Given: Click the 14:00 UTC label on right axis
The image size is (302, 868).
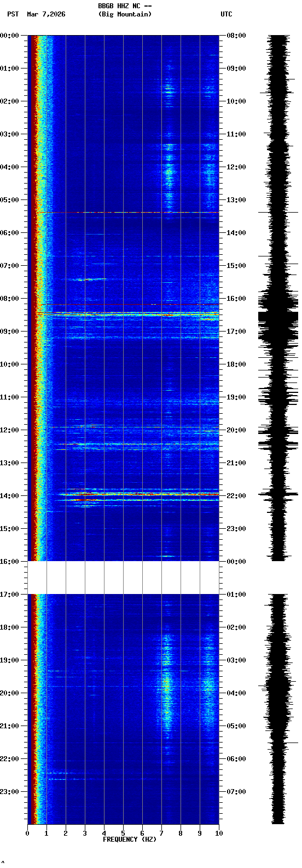Looking at the screenshot, I should pyautogui.click(x=236, y=233).
